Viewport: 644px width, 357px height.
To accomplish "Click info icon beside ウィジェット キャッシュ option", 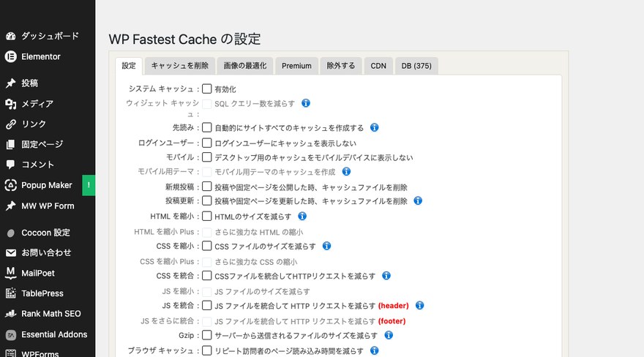I will pos(306,103).
